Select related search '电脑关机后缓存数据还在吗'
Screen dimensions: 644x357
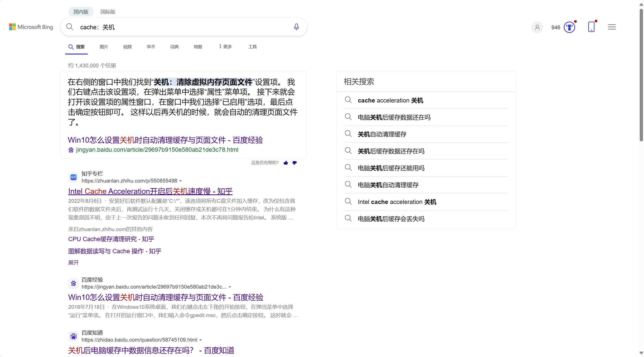(x=394, y=117)
